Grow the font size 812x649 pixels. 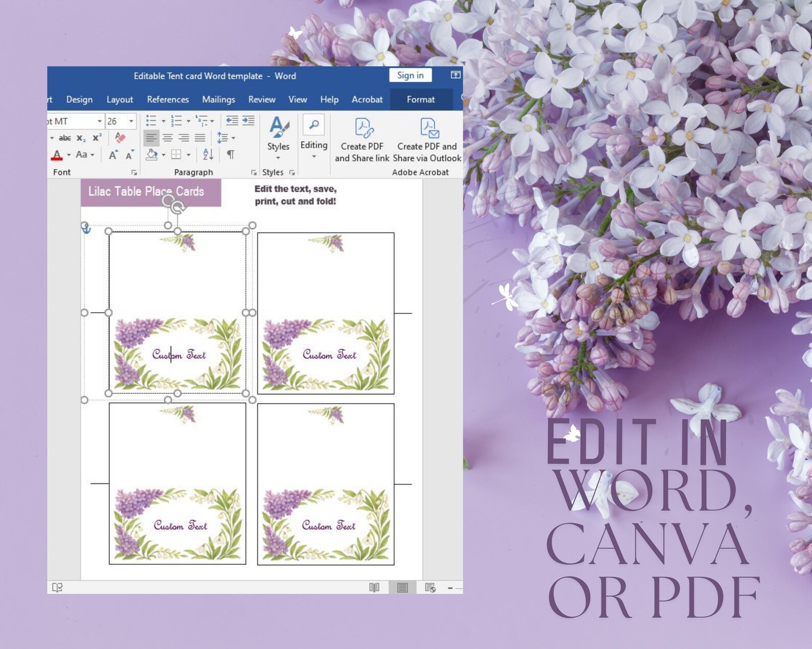(113, 155)
